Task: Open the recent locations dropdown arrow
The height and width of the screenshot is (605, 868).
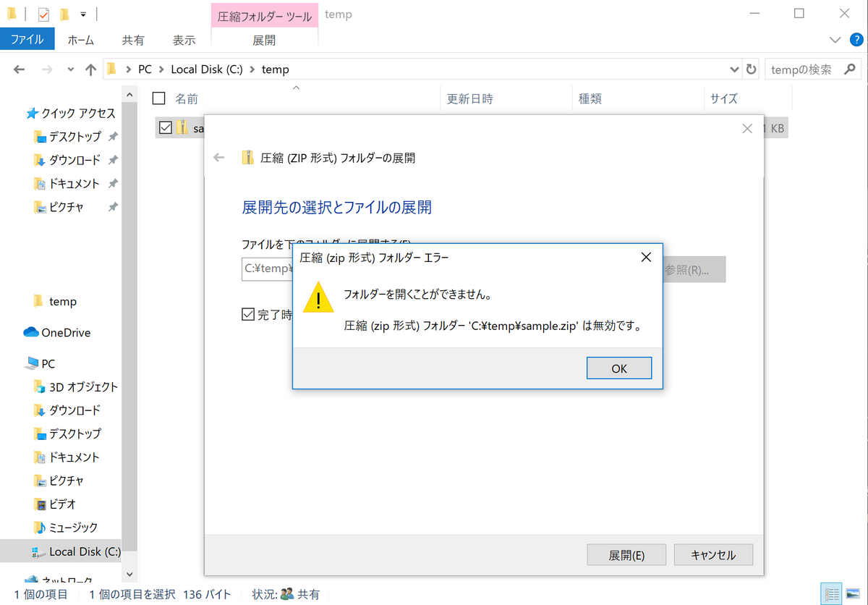Action: (70, 69)
